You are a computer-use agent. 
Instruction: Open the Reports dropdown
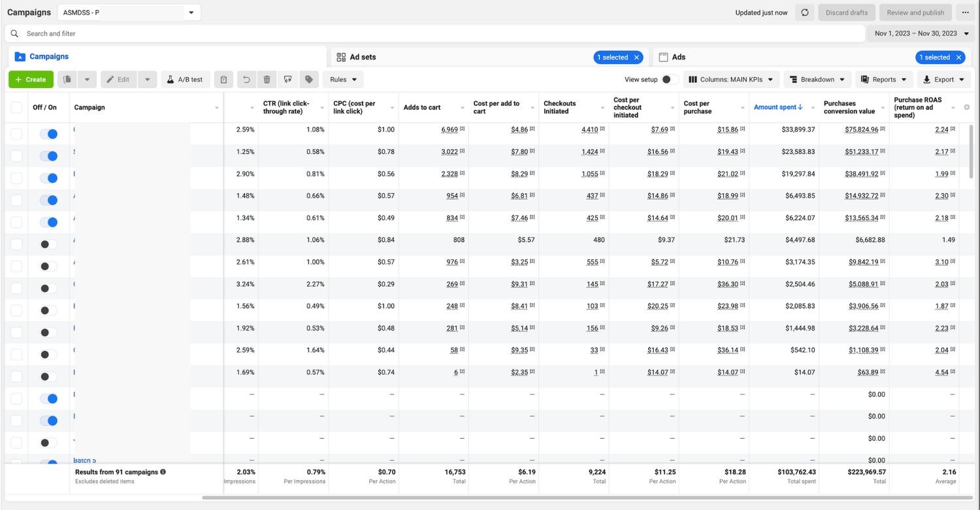(x=884, y=80)
